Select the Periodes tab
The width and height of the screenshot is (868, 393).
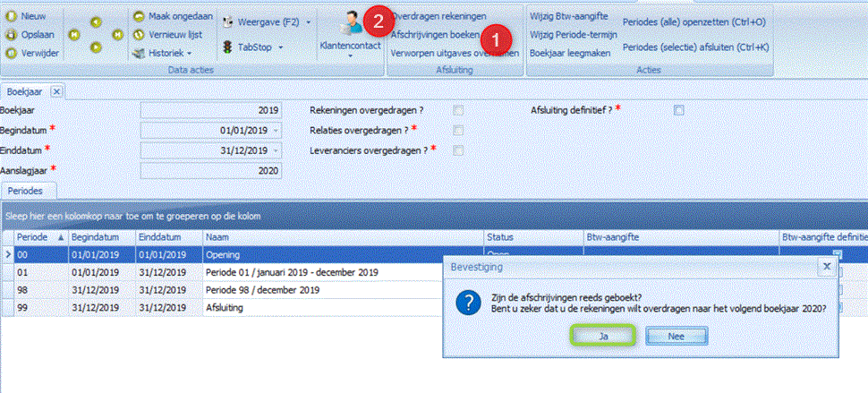coord(30,191)
